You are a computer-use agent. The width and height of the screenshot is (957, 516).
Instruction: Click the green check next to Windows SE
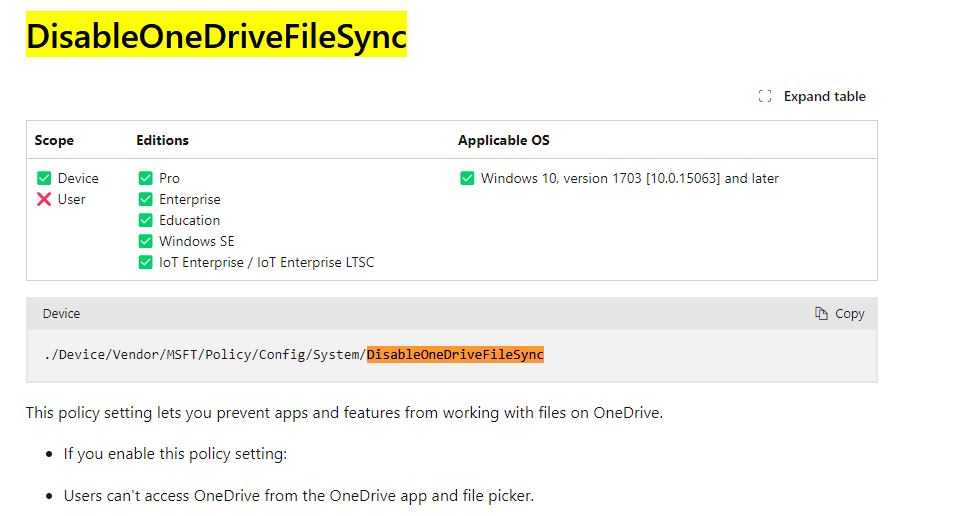(145, 241)
